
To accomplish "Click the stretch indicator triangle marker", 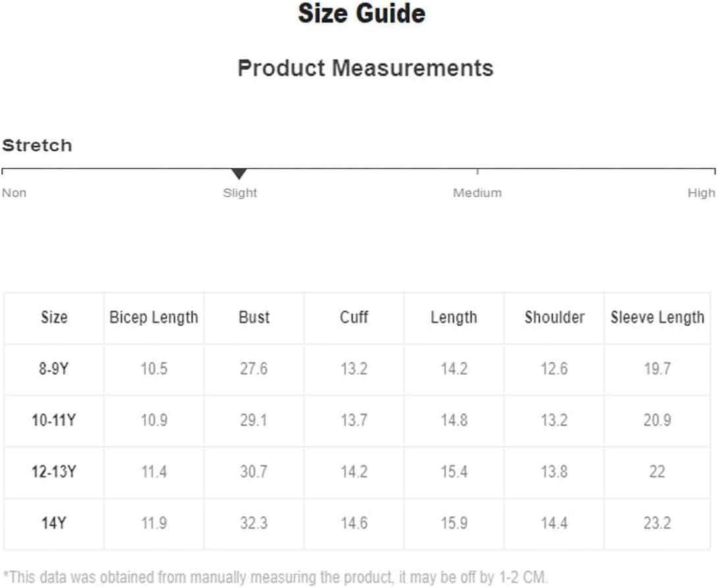I will (239, 174).
